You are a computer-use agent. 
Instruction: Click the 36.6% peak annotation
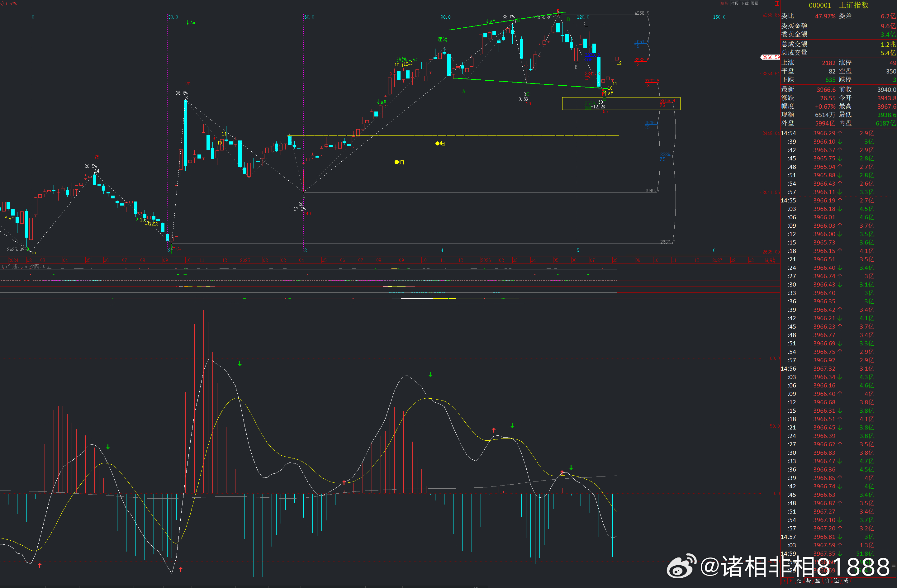pos(181,93)
